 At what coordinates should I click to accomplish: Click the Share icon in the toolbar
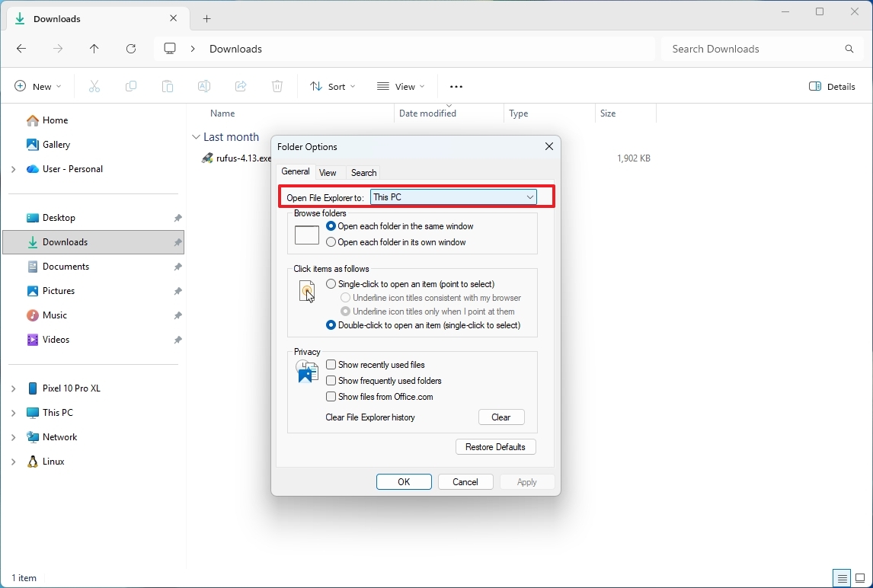tap(241, 86)
